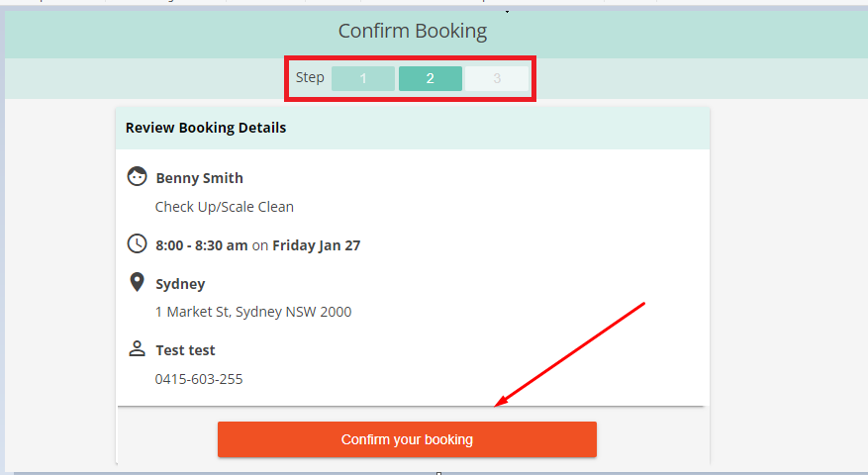The width and height of the screenshot is (868, 475).
Task: Click the word 'on' between time and date
Action: coord(260,245)
